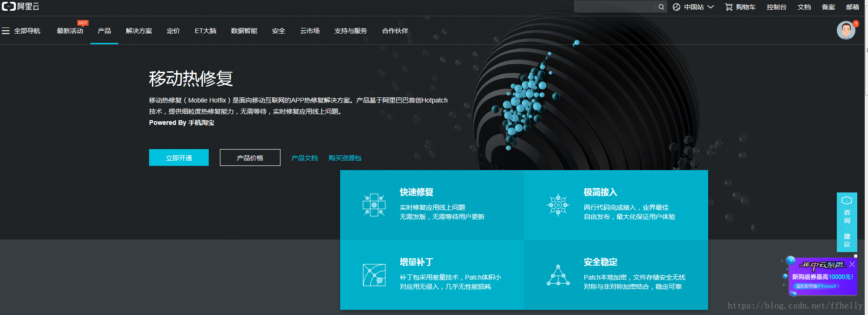Image resolution: width=868 pixels, height=315 pixels.
Task: Expand the 中国站 region dropdown
Action: click(711, 7)
